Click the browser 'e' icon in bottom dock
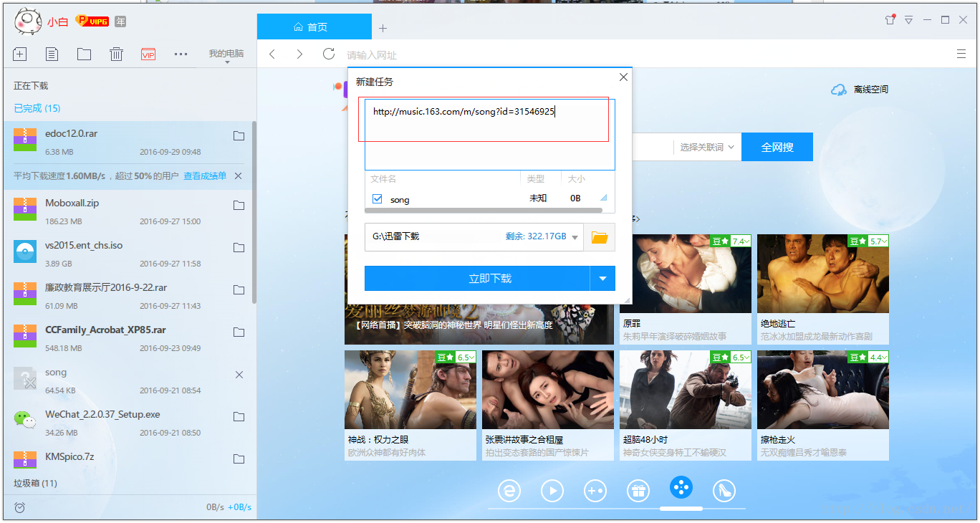Viewport: 980px width, 523px height. [x=509, y=491]
